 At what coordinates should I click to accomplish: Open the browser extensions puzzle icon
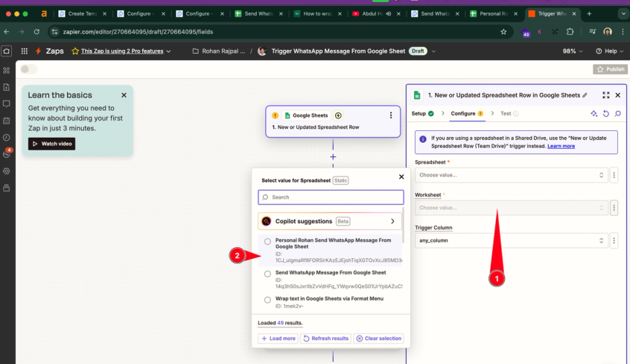(570, 32)
